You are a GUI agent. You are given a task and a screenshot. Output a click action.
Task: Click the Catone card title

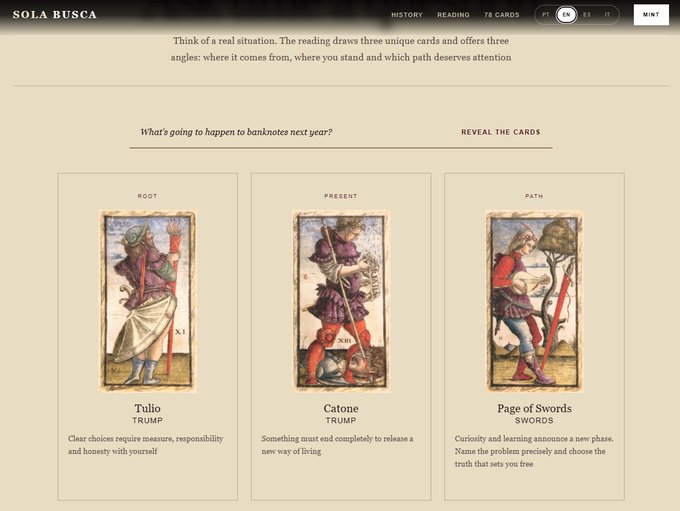(x=341, y=408)
